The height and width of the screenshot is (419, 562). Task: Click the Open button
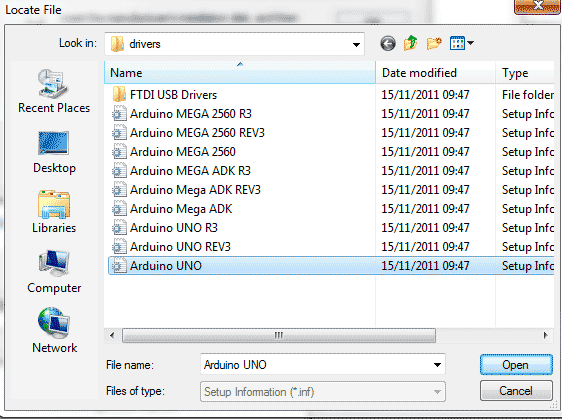[x=516, y=365]
